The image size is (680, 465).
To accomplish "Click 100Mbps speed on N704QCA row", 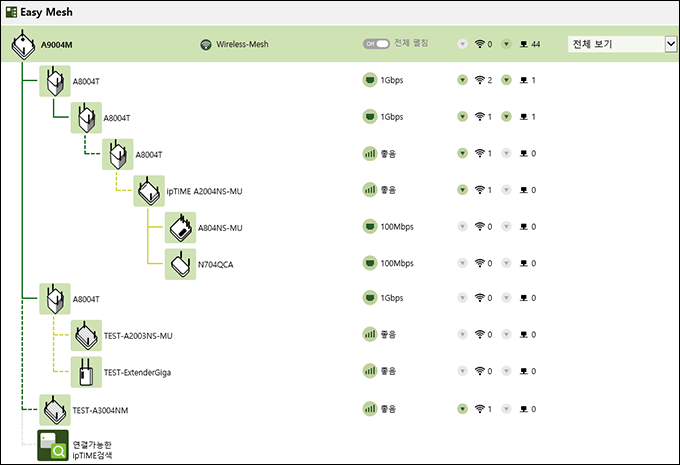I will [x=397, y=263].
